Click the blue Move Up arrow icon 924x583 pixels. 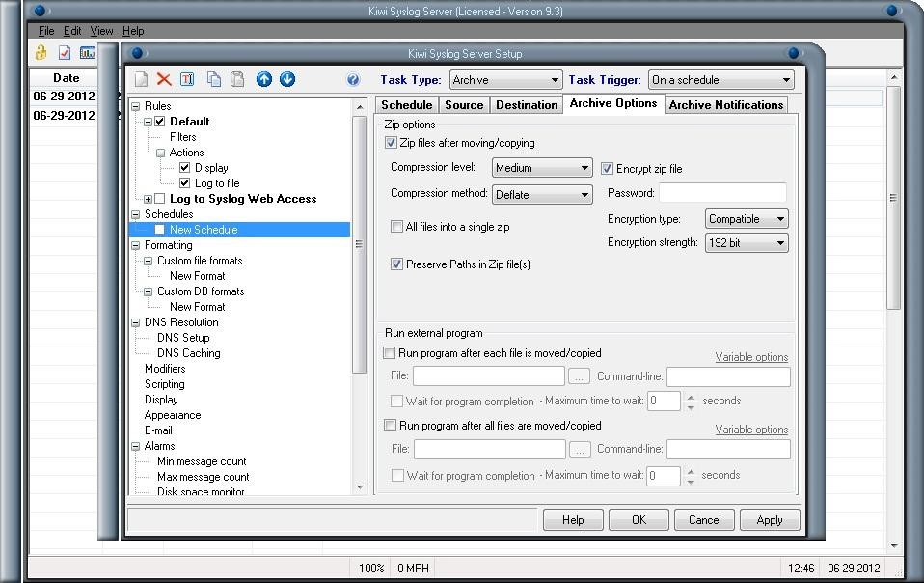point(264,80)
